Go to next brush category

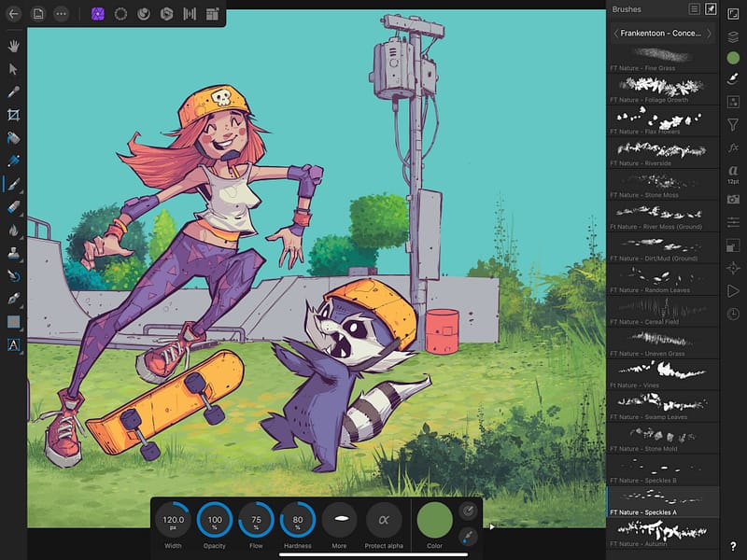pyautogui.click(x=710, y=34)
